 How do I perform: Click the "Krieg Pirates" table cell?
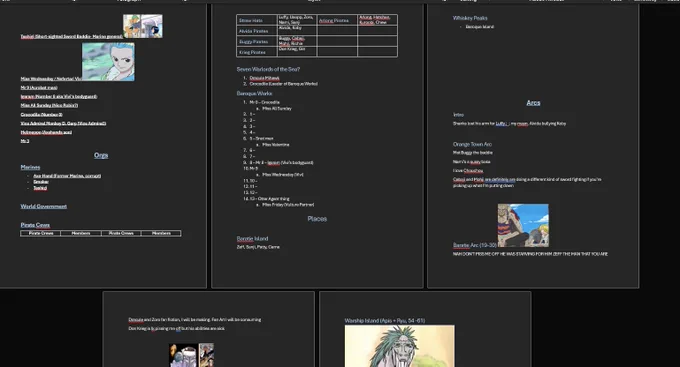point(257,52)
